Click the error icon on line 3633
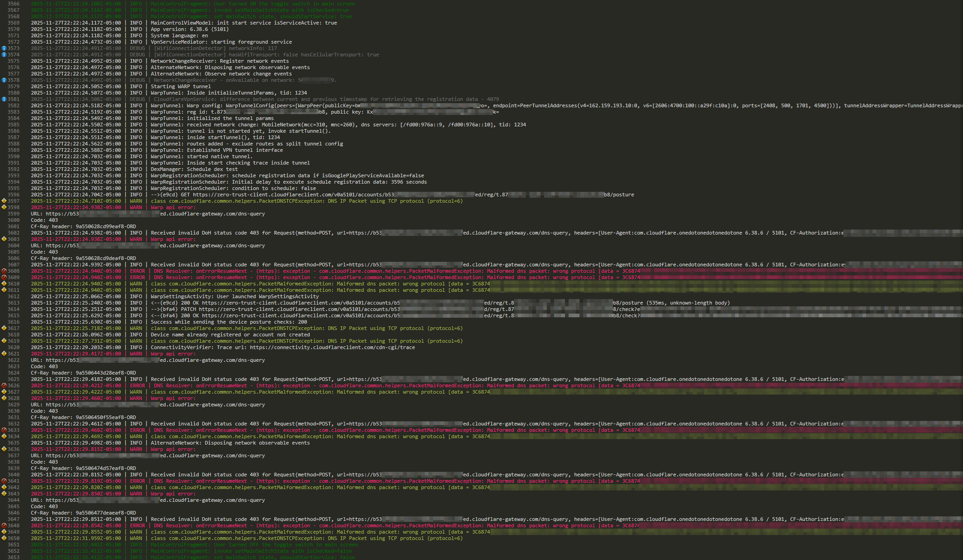Viewport: 963px width, 560px height. tap(4, 430)
